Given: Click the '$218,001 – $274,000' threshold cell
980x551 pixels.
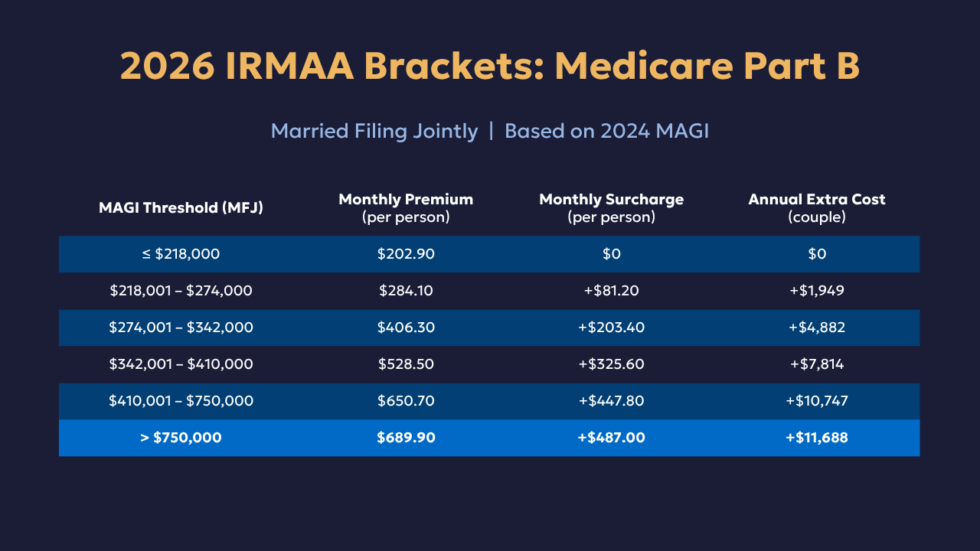Looking at the screenshot, I should (x=181, y=291).
